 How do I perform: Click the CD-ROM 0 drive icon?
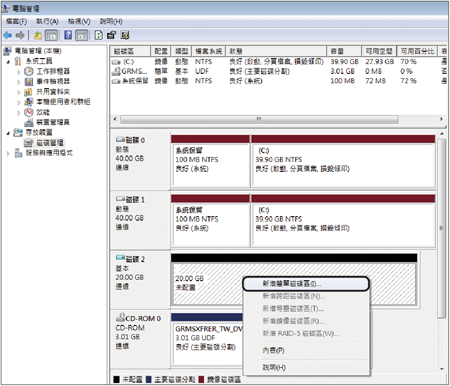(x=120, y=317)
